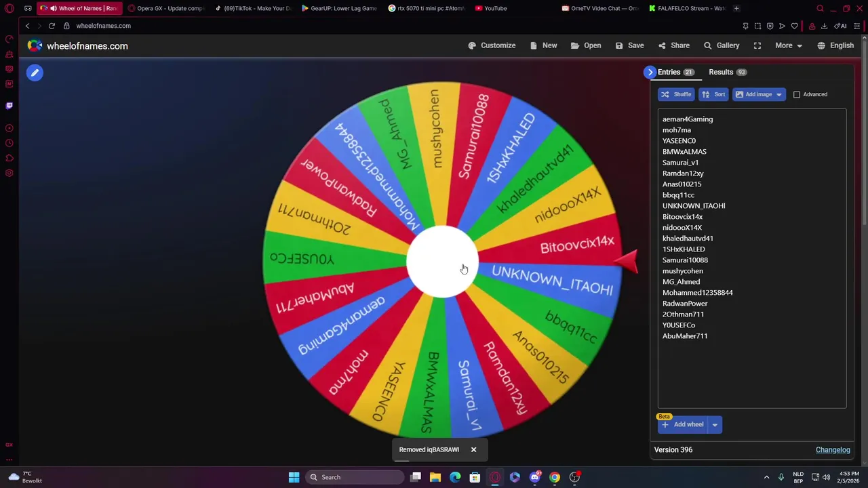Reload the page in Opera
The height and width of the screenshot is (488, 868).
point(52,26)
